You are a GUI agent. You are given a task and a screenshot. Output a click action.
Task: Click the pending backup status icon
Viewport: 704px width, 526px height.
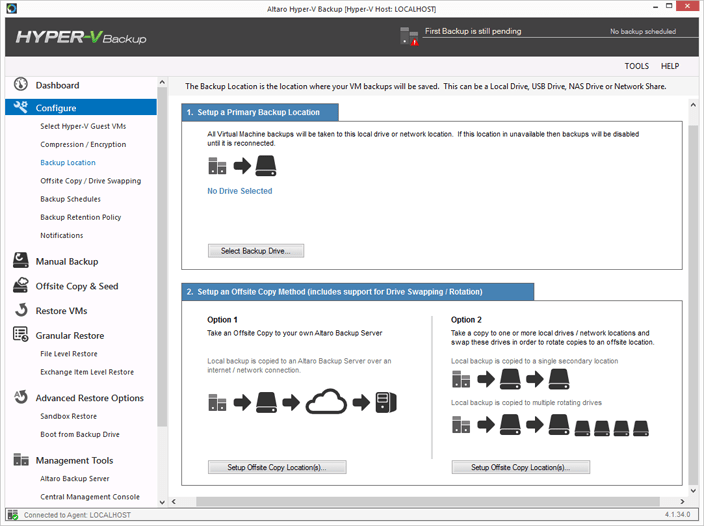coord(409,36)
